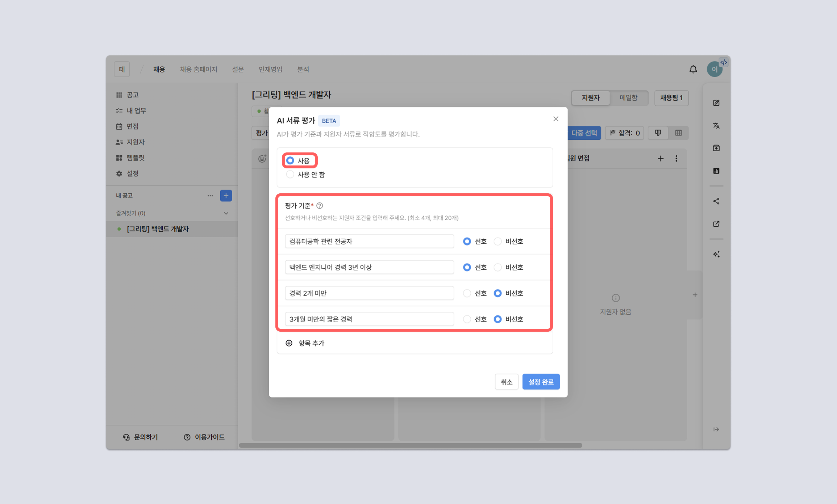The height and width of the screenshot is (504, 837).
Task: Click plus icon to add 항목 추가
Action: 289,343
